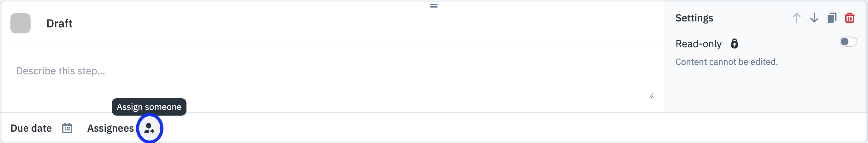Click the gray status square beside Draft
This screenshot has height=143, width=868.
coord(21,23)
